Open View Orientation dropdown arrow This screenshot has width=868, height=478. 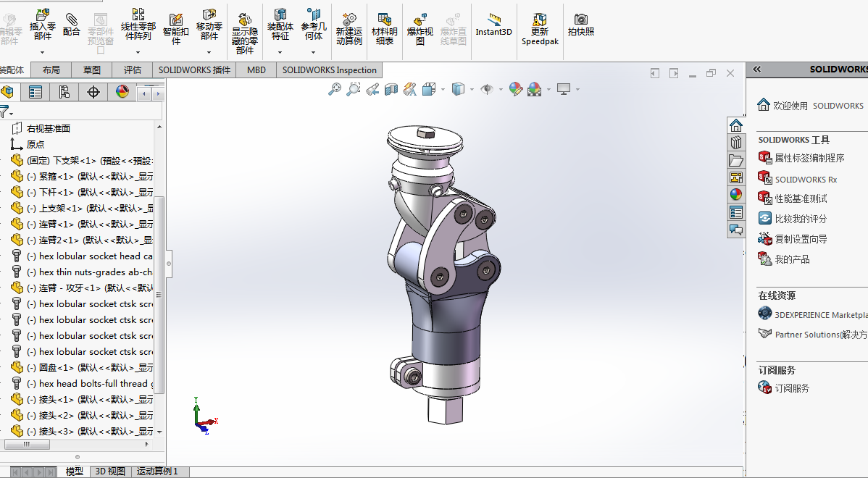443,89
